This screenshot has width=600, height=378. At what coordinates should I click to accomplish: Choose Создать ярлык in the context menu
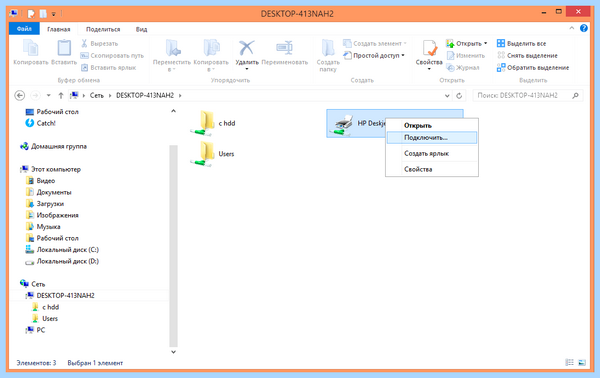point(432,153)
